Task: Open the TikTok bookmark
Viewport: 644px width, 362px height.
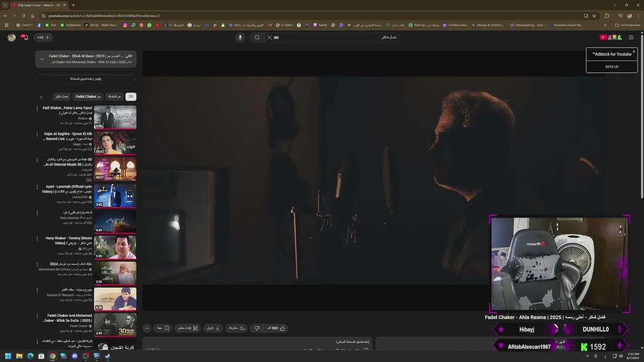Action: [101, 25]
